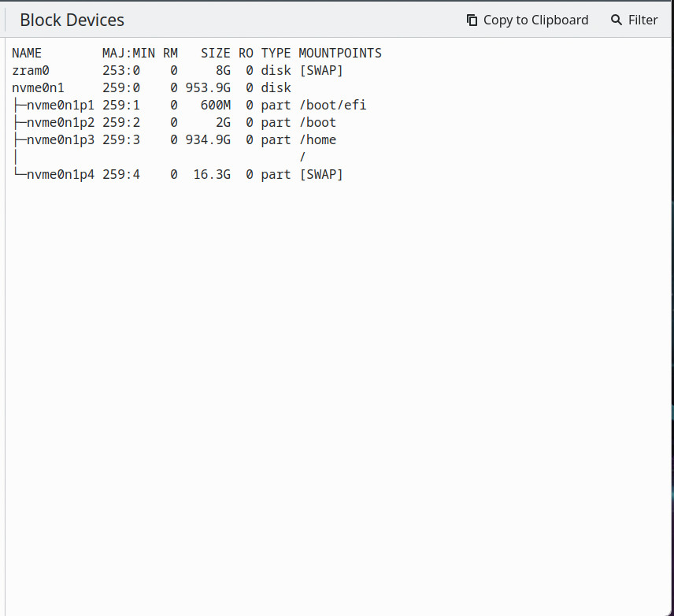Click the MAJ:MIN column header
This screenshot has width=674, height=616.
click(128, 53)
